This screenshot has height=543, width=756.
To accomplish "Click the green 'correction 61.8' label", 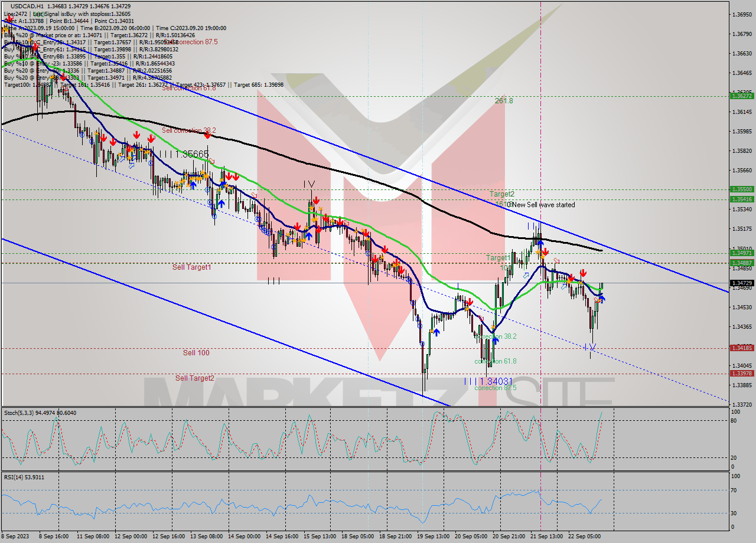I will pos(496,361).
